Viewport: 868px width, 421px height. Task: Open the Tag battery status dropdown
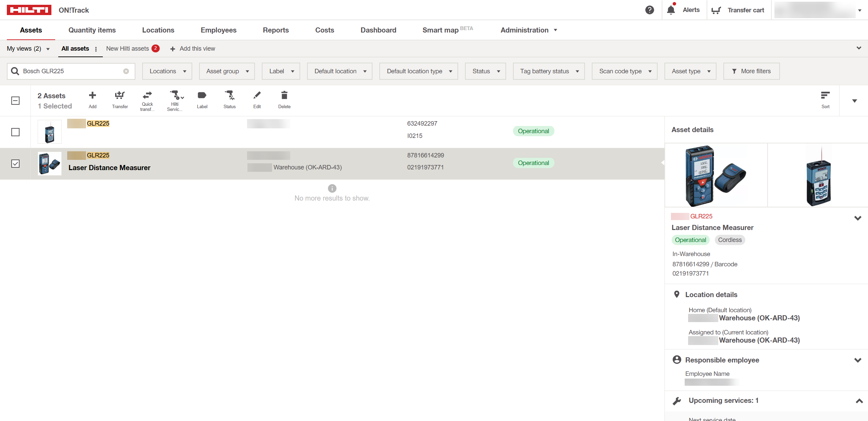click(549, 71)
